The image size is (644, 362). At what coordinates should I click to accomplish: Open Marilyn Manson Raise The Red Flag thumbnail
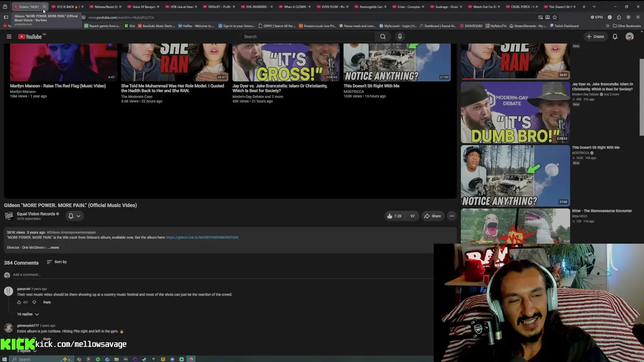coord(63,62)
